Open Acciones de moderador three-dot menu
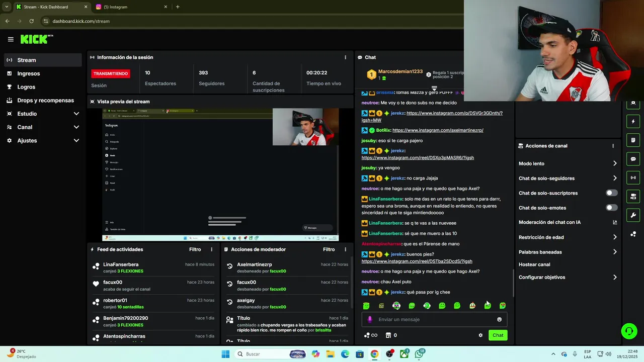Image resolution: width=644 pixels, height=362 pixels. click(345, 249)
